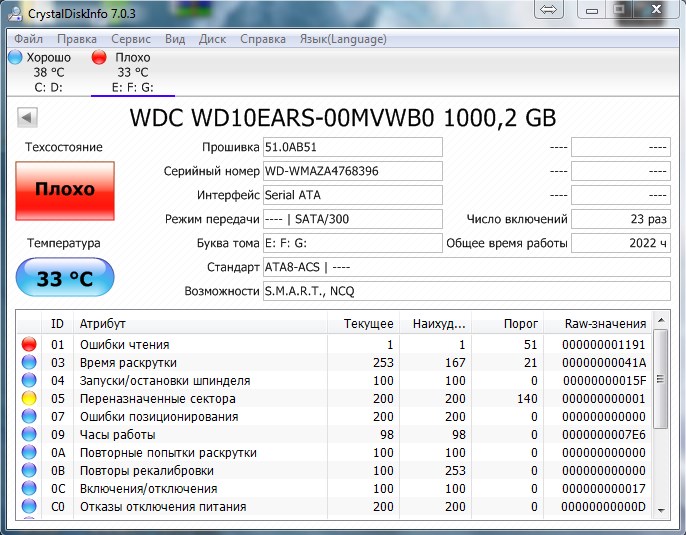The image size is (686, 535).
Task: Click yellow status icon for Переназначенные сектора
Action: (29, 398)
